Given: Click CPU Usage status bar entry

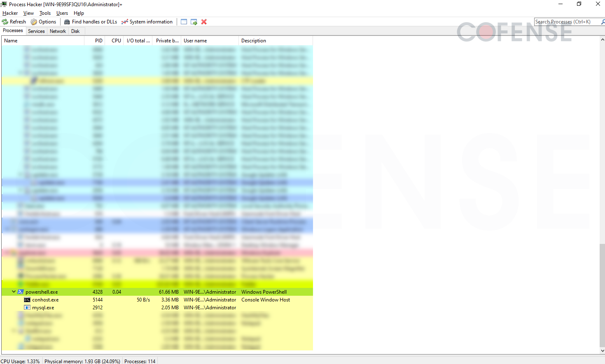Looking at the screenshot, I should 20,361.
